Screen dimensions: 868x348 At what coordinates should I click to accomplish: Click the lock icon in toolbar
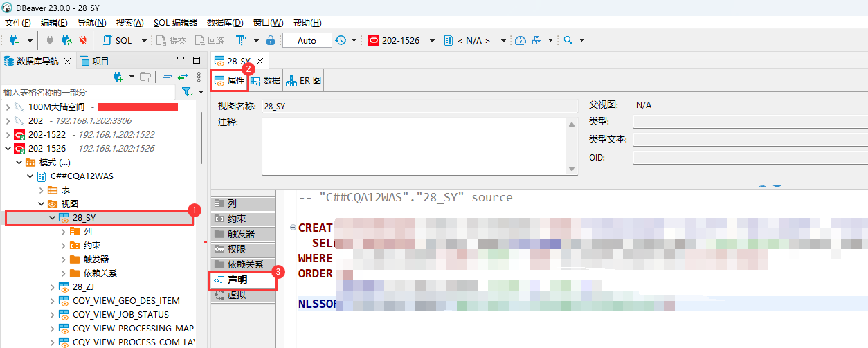[271, 40]
